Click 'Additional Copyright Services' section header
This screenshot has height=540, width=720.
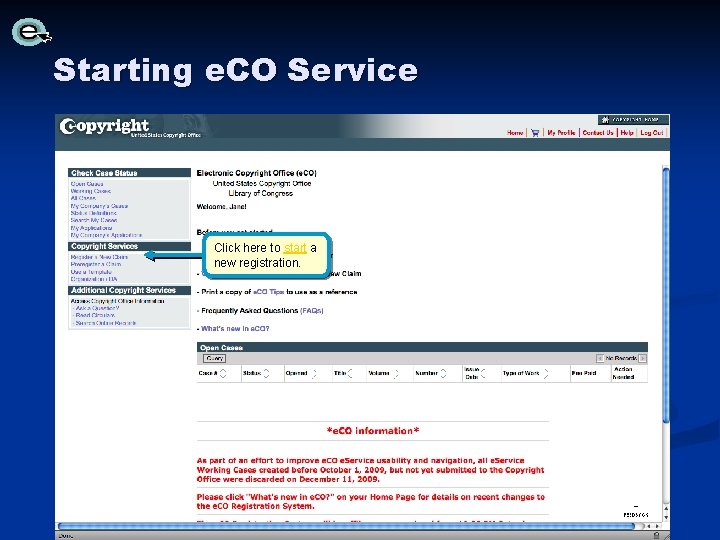pos(129,290)
